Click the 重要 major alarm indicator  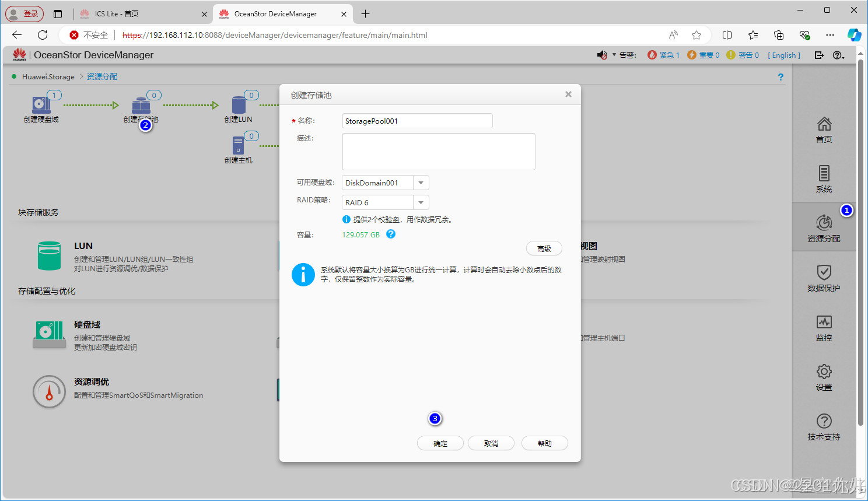point(703,55)
